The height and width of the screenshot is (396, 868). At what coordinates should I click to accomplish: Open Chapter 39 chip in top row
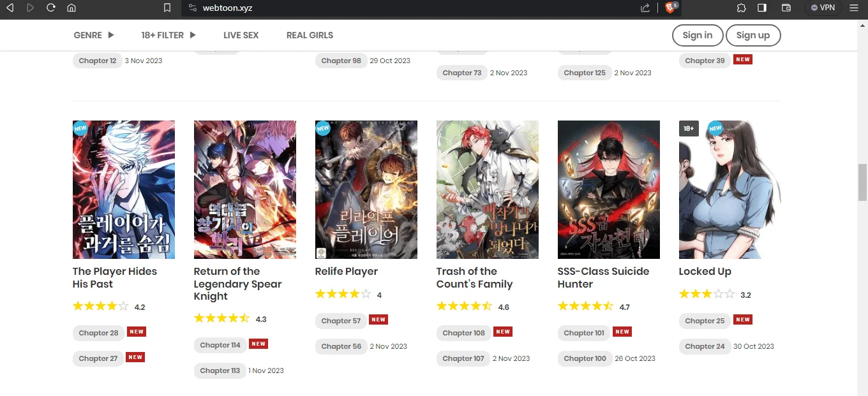click(x=705, y=61)
